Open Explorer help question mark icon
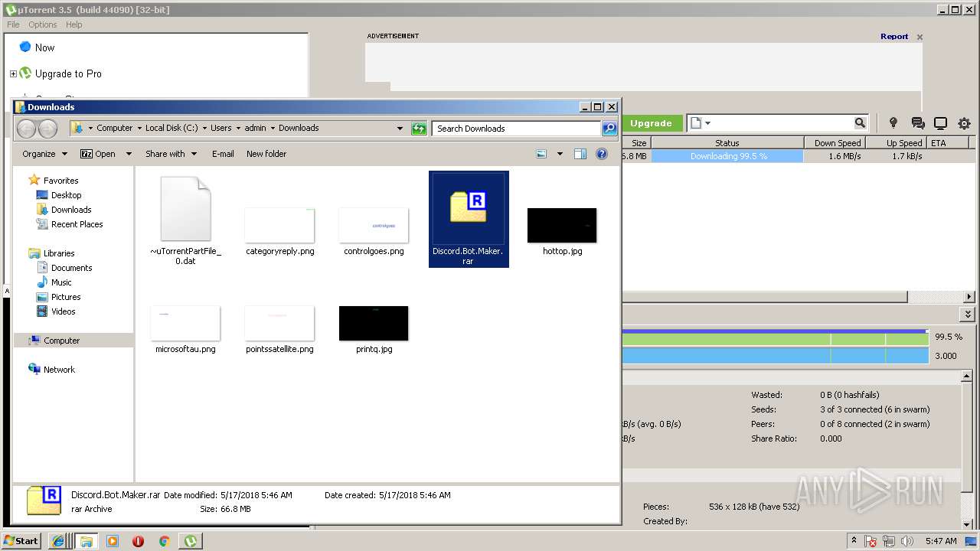 tap(602, 154)
